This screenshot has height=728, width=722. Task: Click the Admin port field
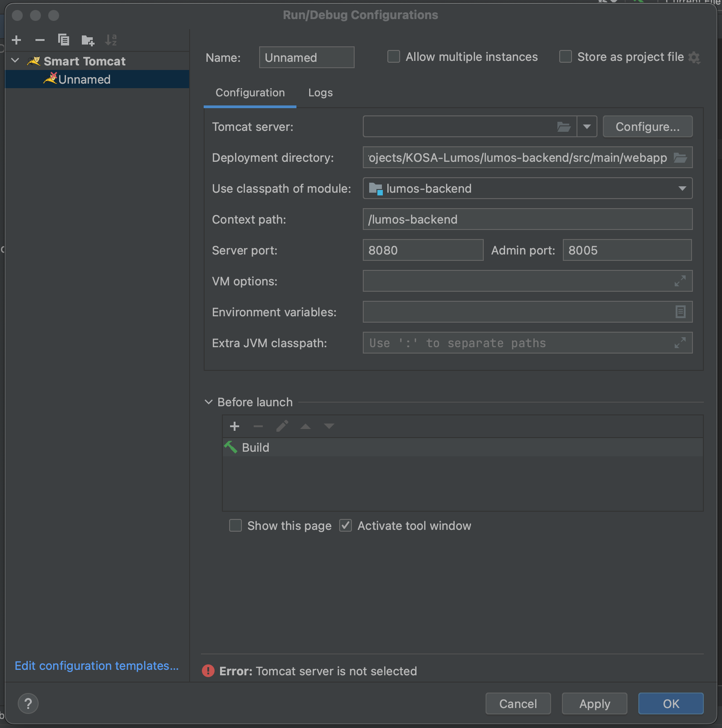[627, 250]
